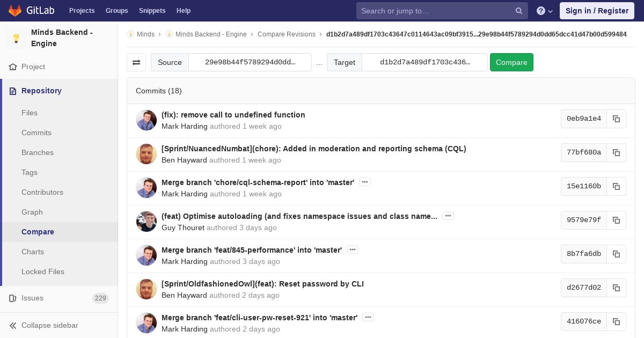Click Mark Harding's avatar on fix commit
The height and width of the screenshot is (338, 644).
click(147, 120)
